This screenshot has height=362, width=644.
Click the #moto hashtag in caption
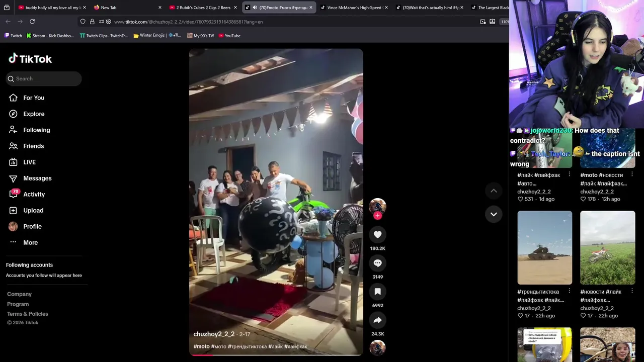pos(201,346)
